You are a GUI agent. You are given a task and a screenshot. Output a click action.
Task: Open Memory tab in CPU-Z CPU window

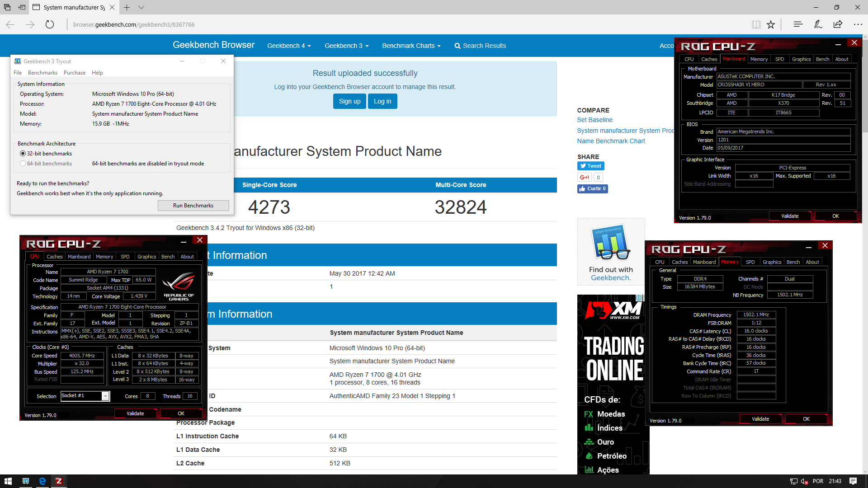tap(104, 257)
